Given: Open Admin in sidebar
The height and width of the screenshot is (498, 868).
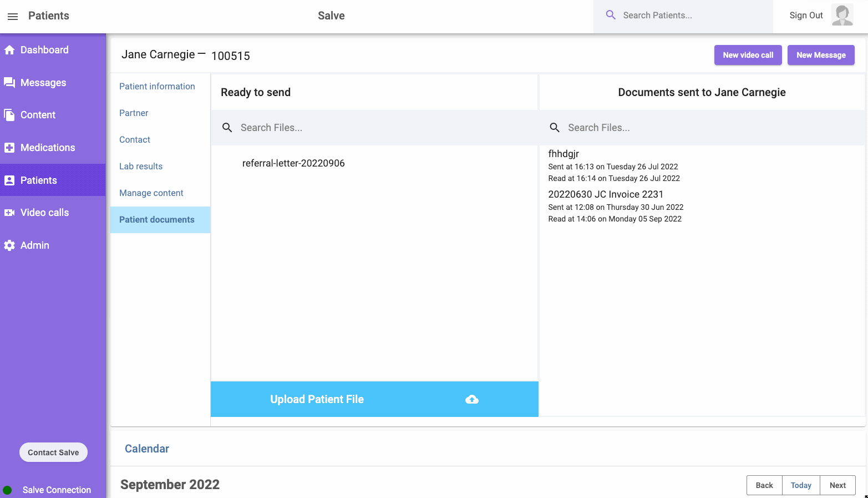Looking at the screenshot, I should point(53,245).
